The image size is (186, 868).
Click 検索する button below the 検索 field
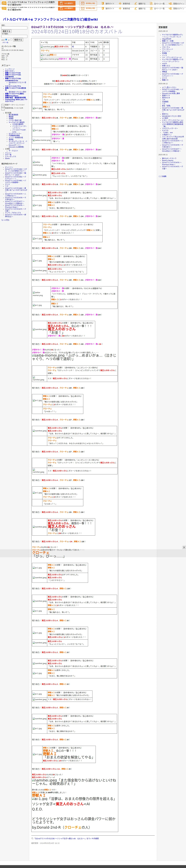tap(6, 31)
